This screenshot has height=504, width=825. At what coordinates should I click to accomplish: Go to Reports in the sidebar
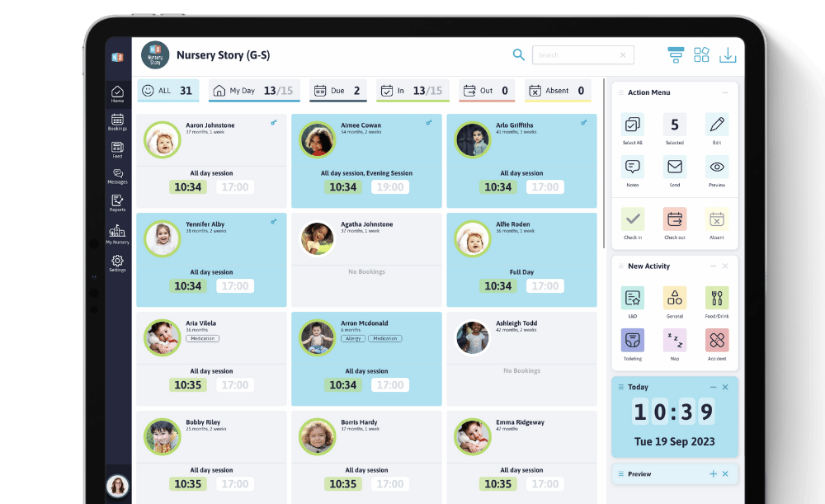click(117, 203)
